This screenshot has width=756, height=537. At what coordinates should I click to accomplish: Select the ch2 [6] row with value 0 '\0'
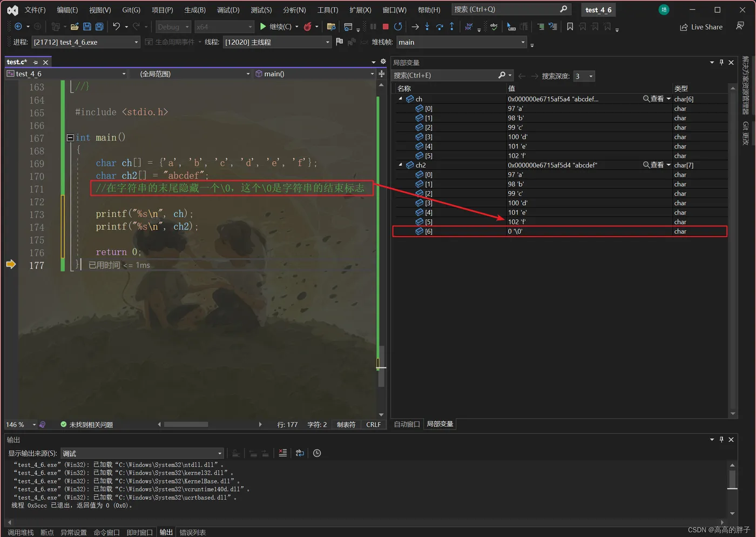[x=559, y=231]
